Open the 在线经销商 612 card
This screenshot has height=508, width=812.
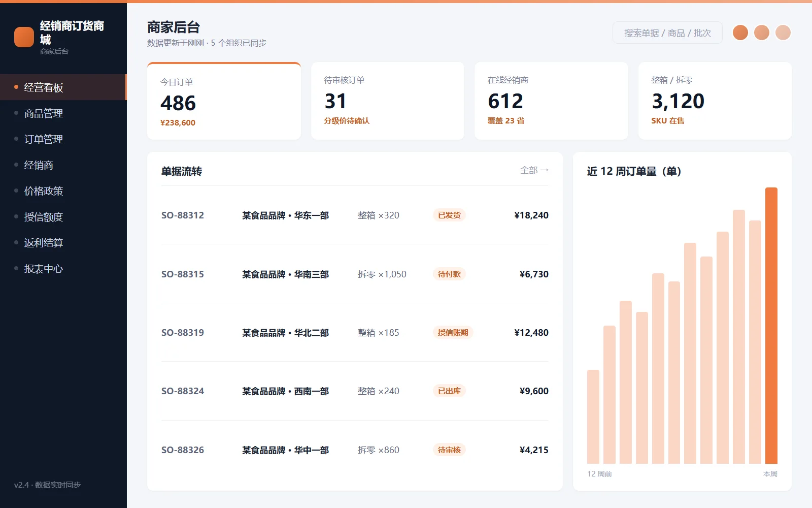551,101
